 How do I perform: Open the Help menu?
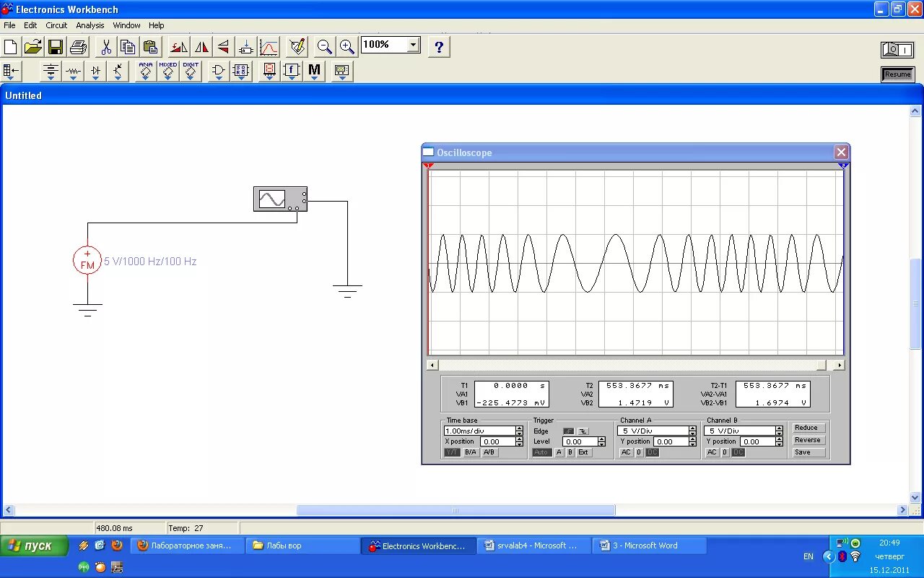coord(157,25)
